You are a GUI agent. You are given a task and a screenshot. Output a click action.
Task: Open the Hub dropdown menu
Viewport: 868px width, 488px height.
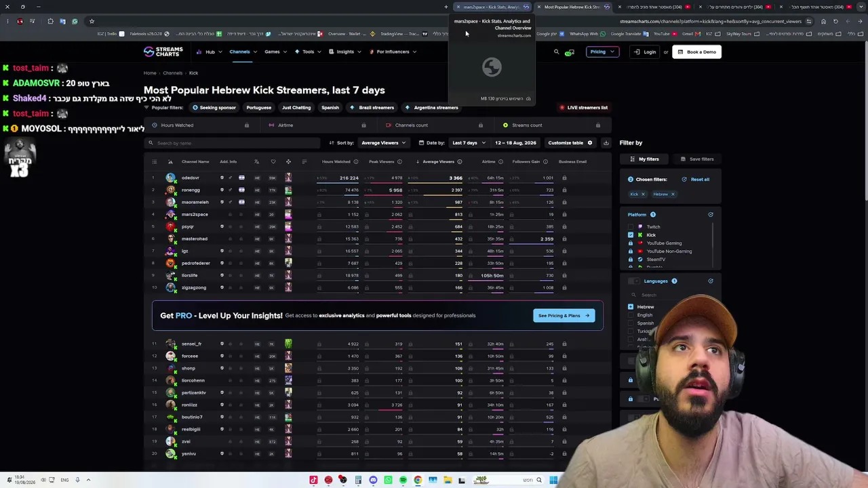point(210,52)
